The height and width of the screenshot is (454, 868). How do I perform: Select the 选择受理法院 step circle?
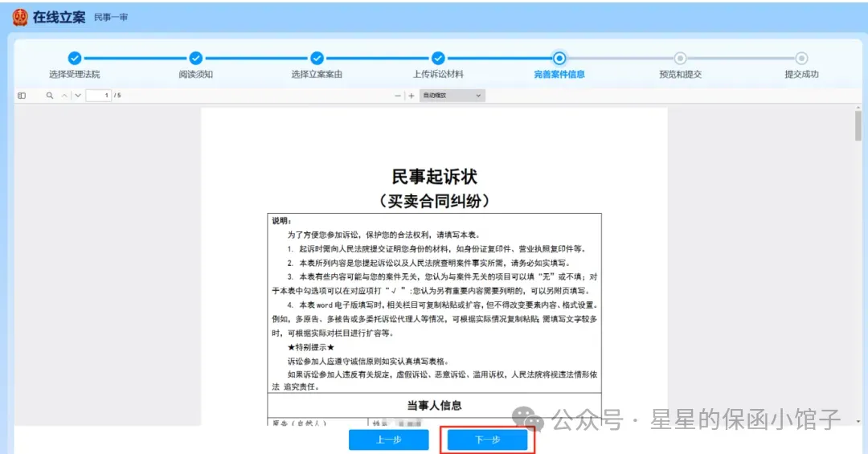point(74,58)
